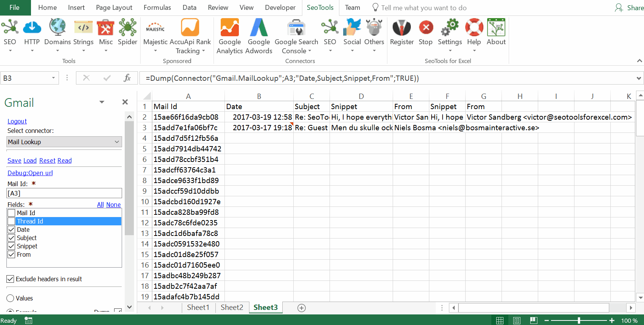This screenshot has width=644, height=325.
Task: Open the Misc toolbox icon
Action: click(x=106, y=28)
